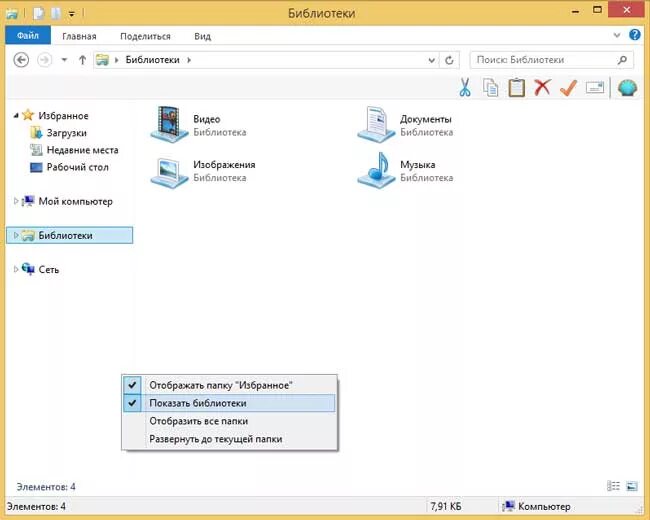
Task: Select Рабочий стол in navigation pane
Action: [78, 167]
